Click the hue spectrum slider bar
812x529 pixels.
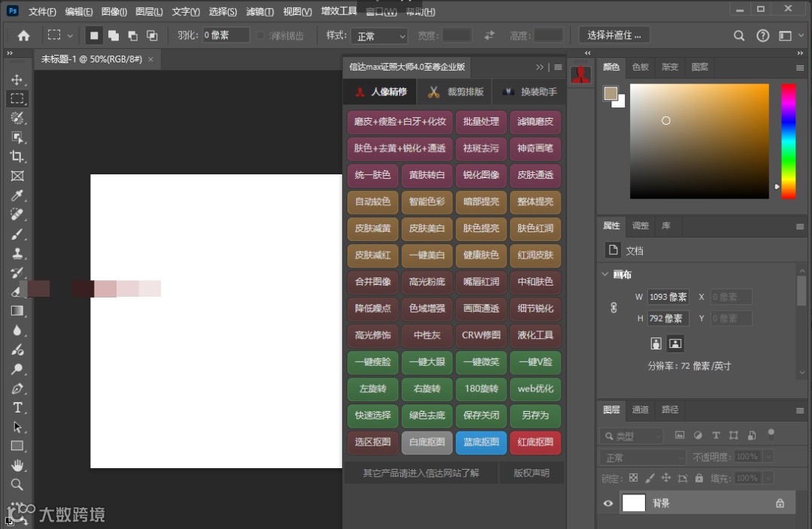pos(788,141)
